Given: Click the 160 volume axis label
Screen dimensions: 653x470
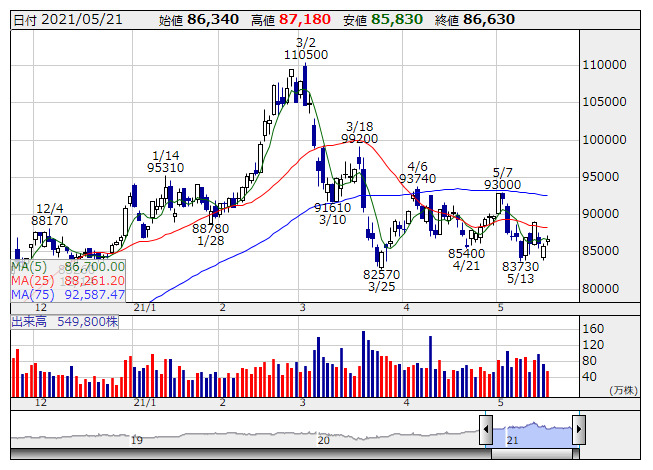Looking at the screenshot, I should pos(593,329).
